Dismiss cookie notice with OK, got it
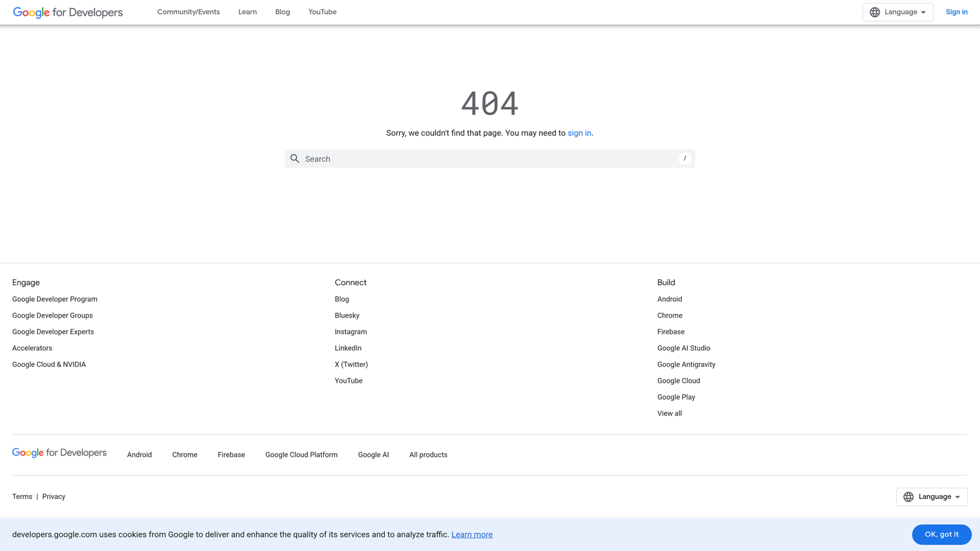Screen dimensions: 980x551 coord(941,534)
